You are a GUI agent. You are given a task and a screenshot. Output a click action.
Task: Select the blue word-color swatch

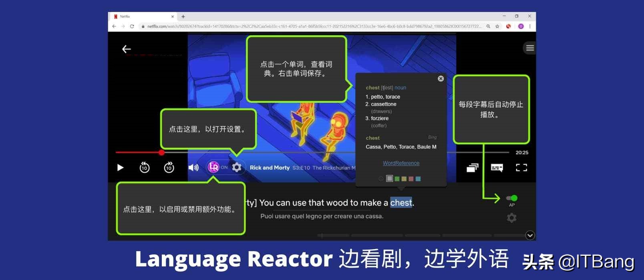click(x=418, y=179)
